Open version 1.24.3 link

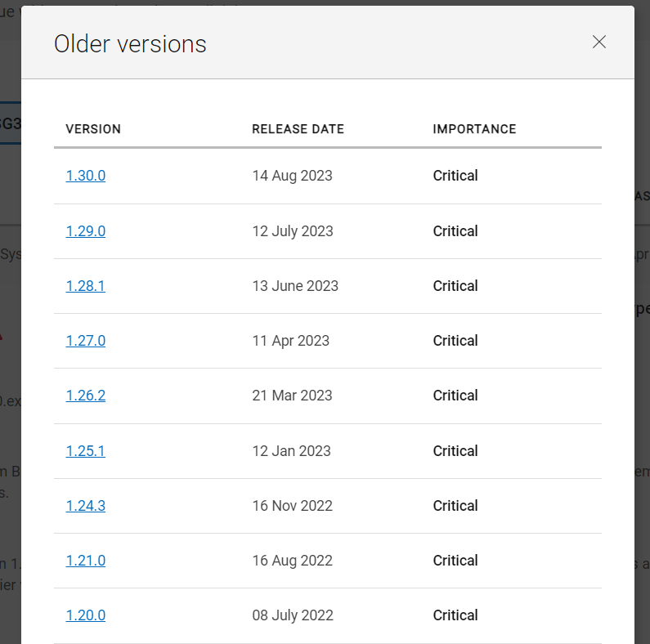pos(85,506)
